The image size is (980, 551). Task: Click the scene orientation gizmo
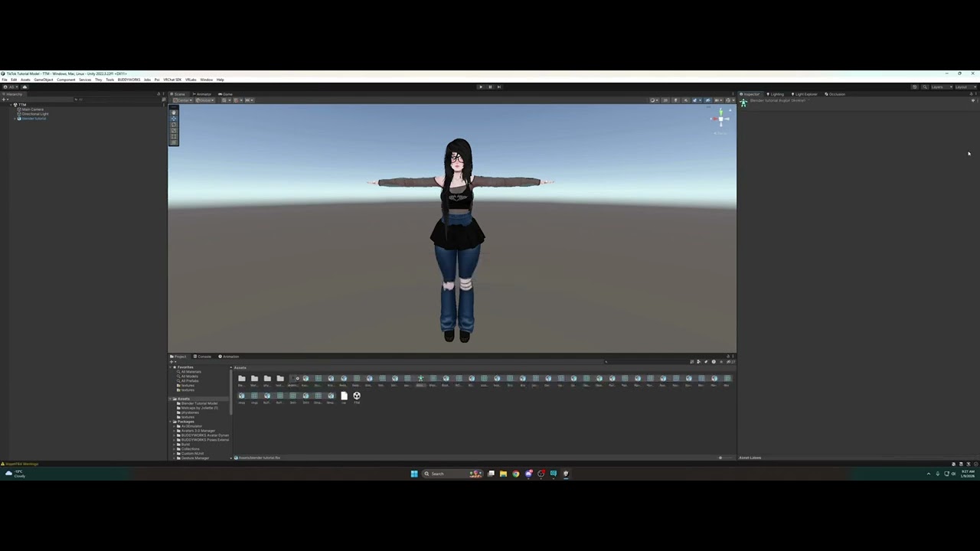(x=720, y=119)
